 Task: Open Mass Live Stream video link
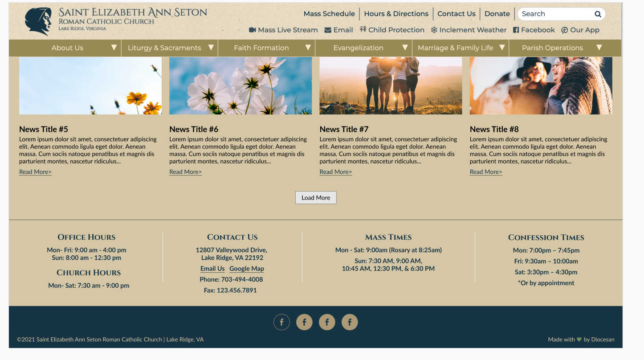coord(283,30)
